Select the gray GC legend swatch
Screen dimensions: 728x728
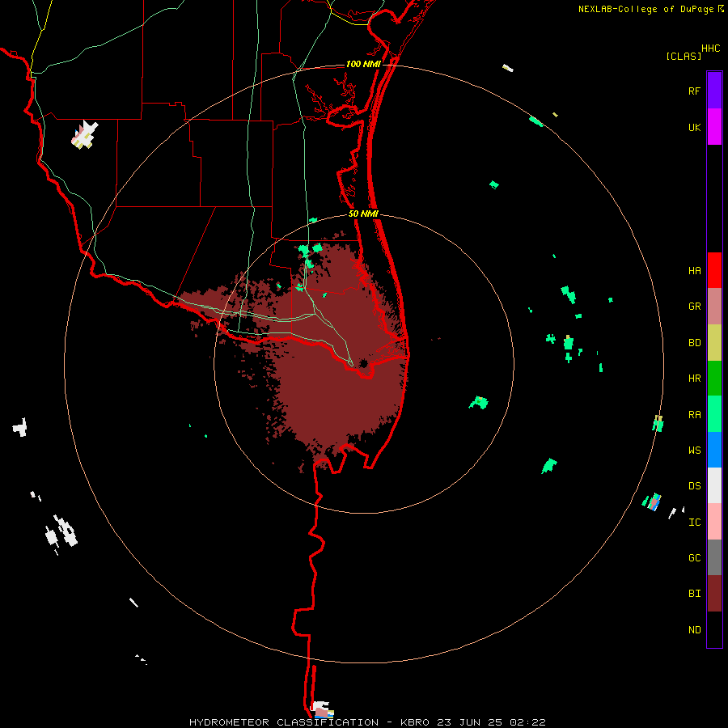point(714,557)
